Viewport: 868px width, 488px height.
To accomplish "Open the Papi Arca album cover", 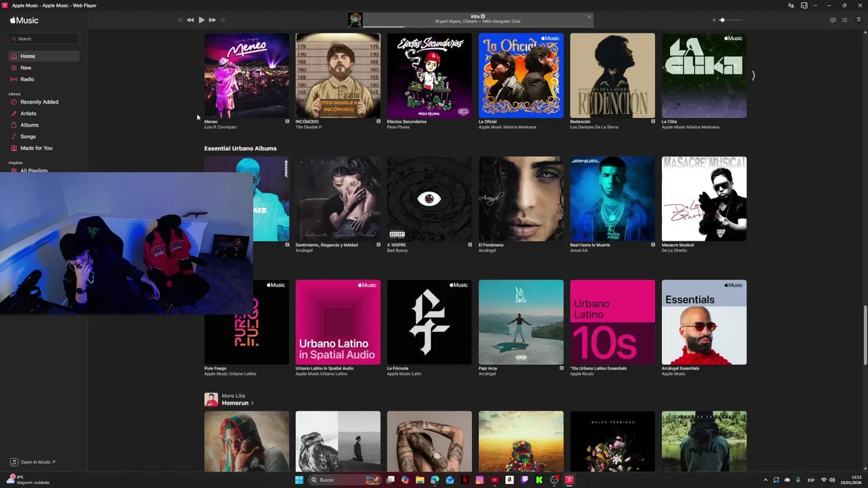I will 521,322.
